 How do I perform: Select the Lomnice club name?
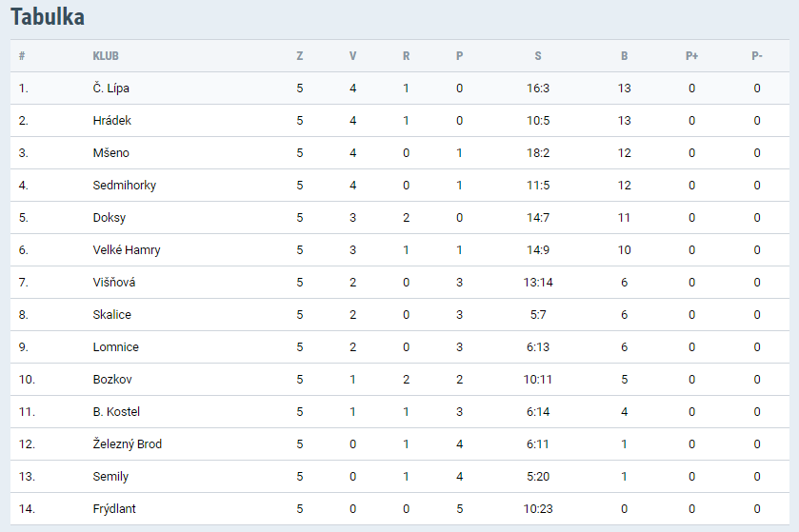pos(115,347)
